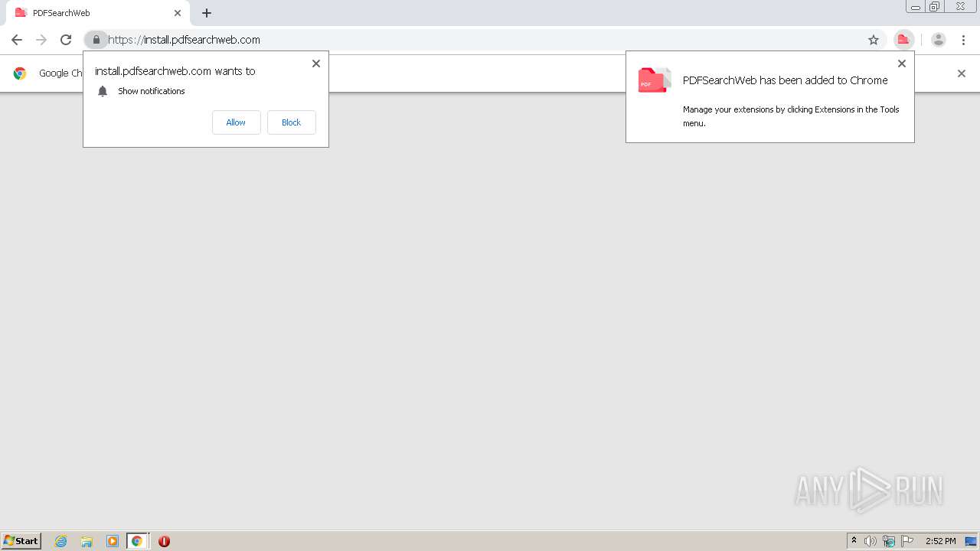Click the text 'PDFSearchWeb has been added to Chrome'
Image resolution: width=980 pixels, height=551 pixels.
click(785, 80)
